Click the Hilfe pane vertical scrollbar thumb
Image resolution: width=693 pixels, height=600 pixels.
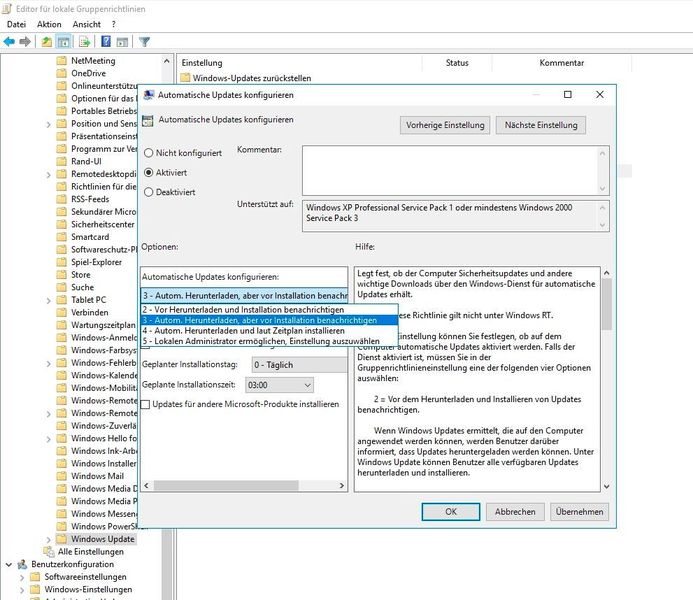606,304
